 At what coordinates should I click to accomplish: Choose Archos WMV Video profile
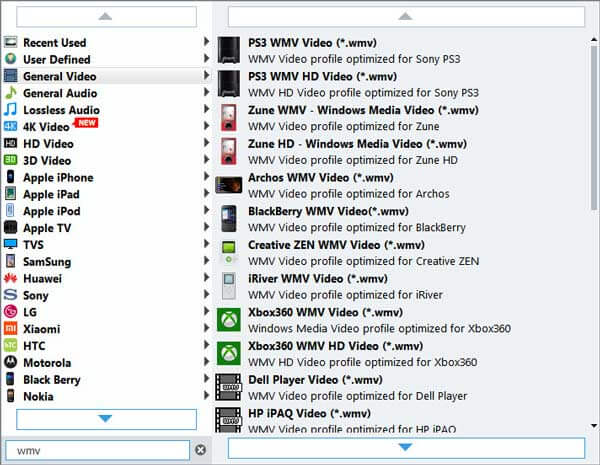(x=401, y=185)
